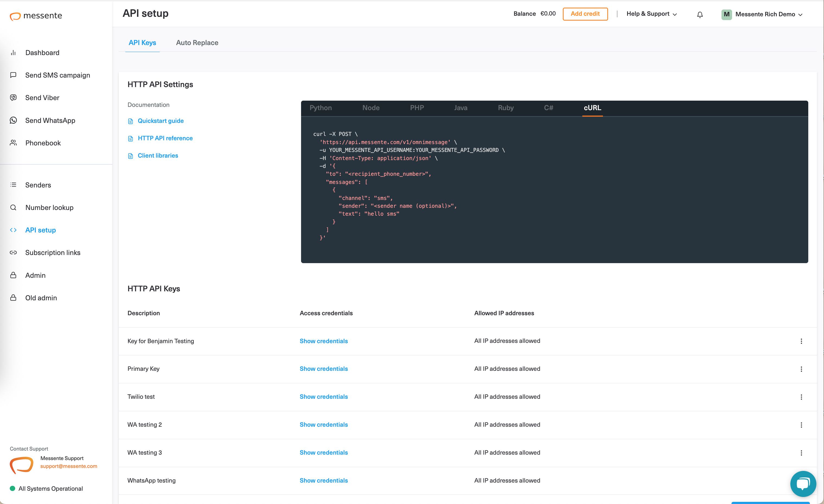Switch to the Auto Replace tab
824x504 pixels.
(197, 43)
